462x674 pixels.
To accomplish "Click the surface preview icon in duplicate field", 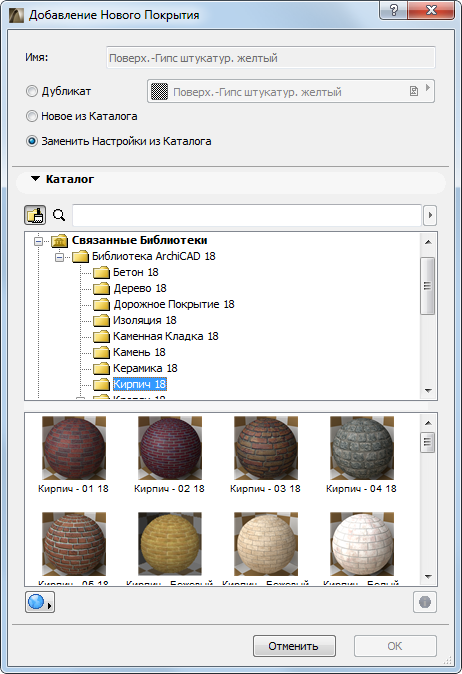I will click(x=159, y=91).
